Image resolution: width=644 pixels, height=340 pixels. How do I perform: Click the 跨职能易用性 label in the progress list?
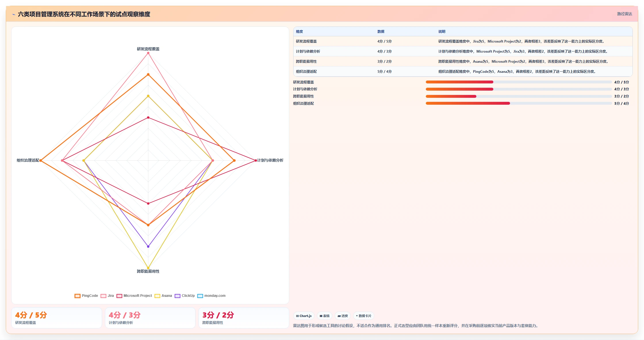click(303, 96)
